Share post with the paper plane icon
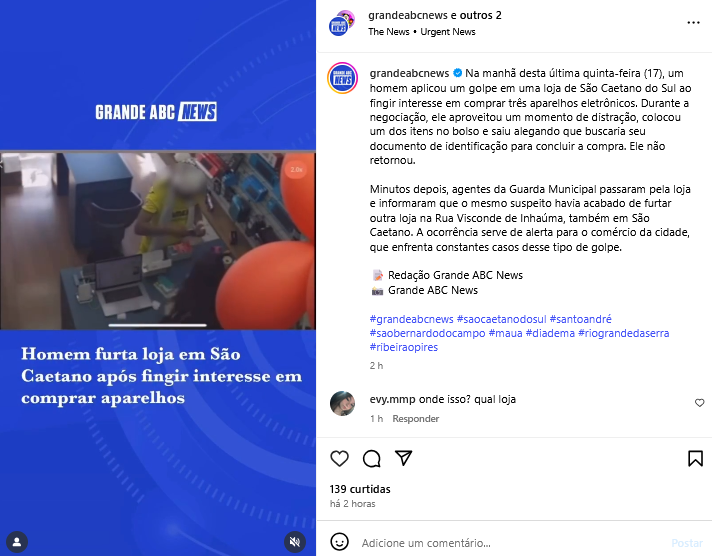Image resolution: width=712 pixels, height=556 pixels. point(403,458)
